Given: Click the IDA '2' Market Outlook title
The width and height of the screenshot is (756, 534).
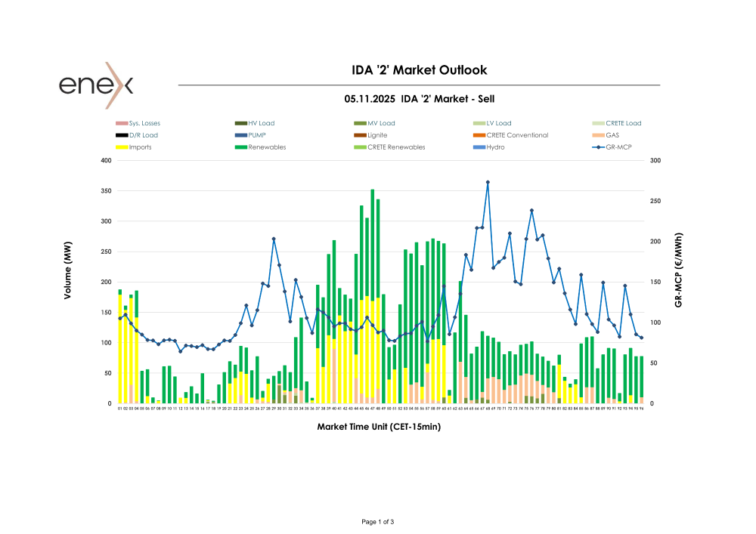Looking at the screenshot, I should 420,70.
